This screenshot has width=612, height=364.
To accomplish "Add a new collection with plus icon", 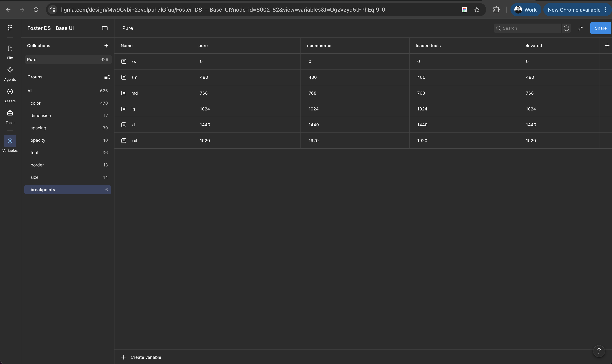I will click(x=106, y=46).
